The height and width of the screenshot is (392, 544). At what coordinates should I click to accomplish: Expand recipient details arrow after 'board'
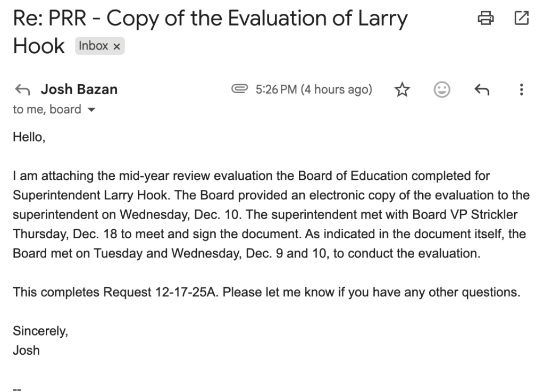(89, 110)
